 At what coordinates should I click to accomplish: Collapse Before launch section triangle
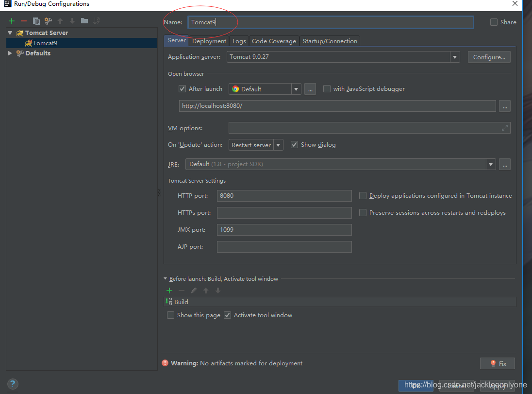point(165,279)
